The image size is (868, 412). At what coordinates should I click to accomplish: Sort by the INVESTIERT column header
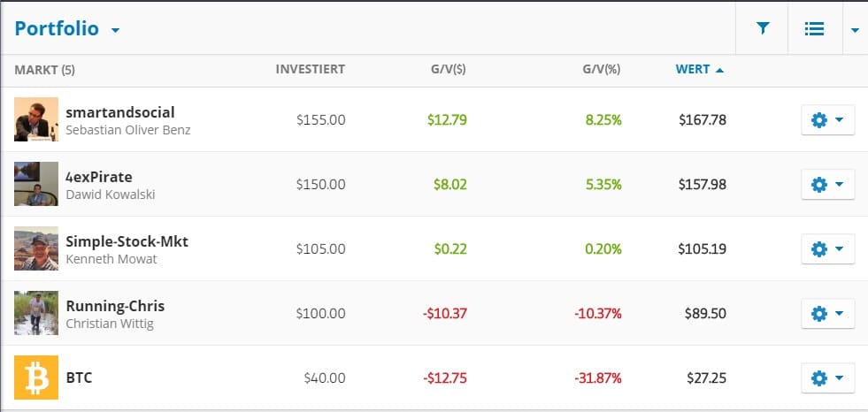coord(310,69)
